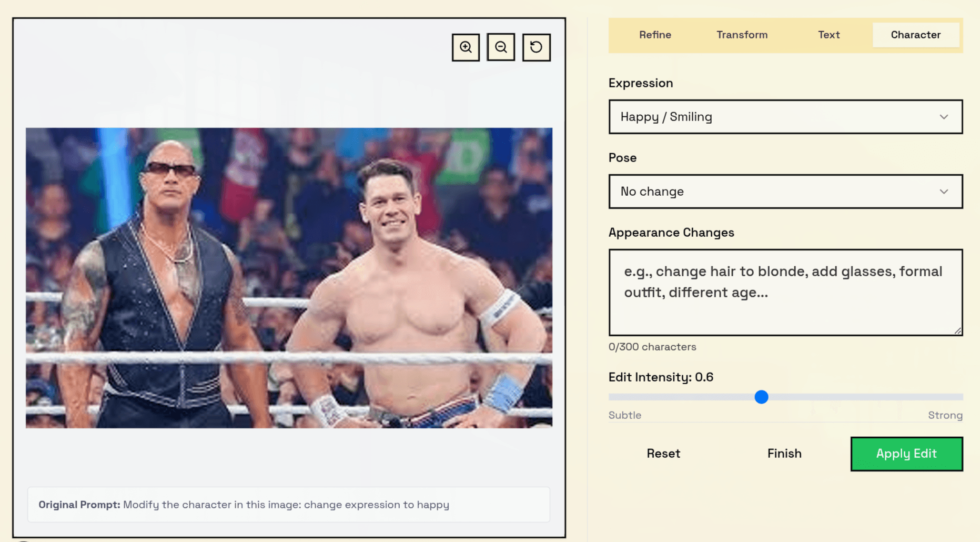Expand the Pose dropdown set to No change

click(785, 192)
